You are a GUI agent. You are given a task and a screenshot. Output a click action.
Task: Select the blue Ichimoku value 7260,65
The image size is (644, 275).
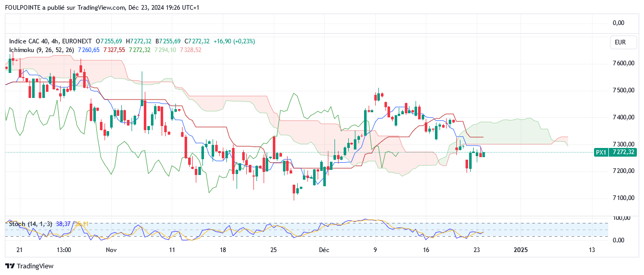tap(89, 49)
